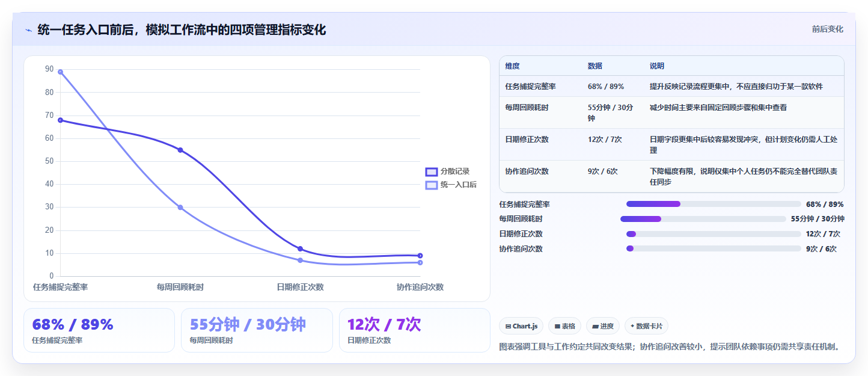Click the 统一入口后 point at 任务捕捉完整率 (89)
The height and width of the screenshot is (376, 868).
point(60,72)
